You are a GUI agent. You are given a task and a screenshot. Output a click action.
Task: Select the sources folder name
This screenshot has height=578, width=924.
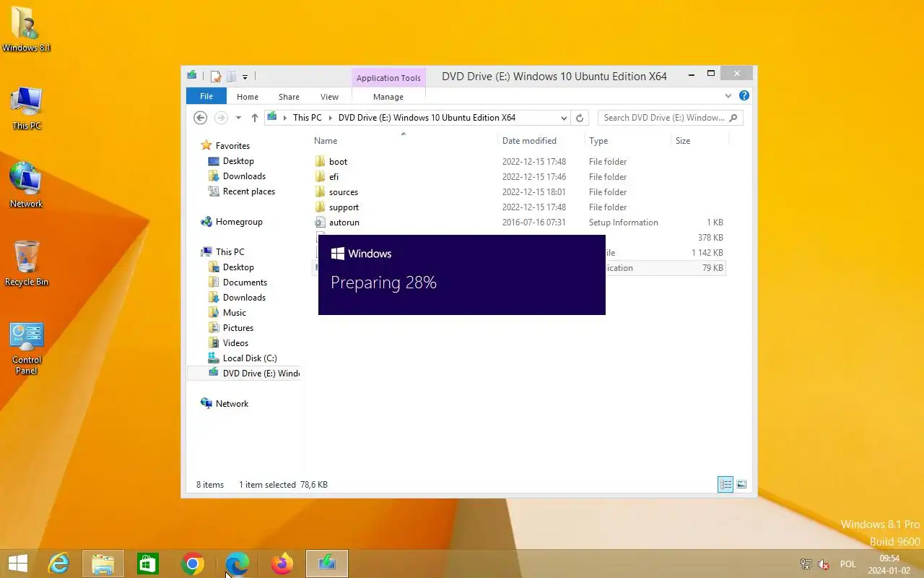[x=344, y=192]
